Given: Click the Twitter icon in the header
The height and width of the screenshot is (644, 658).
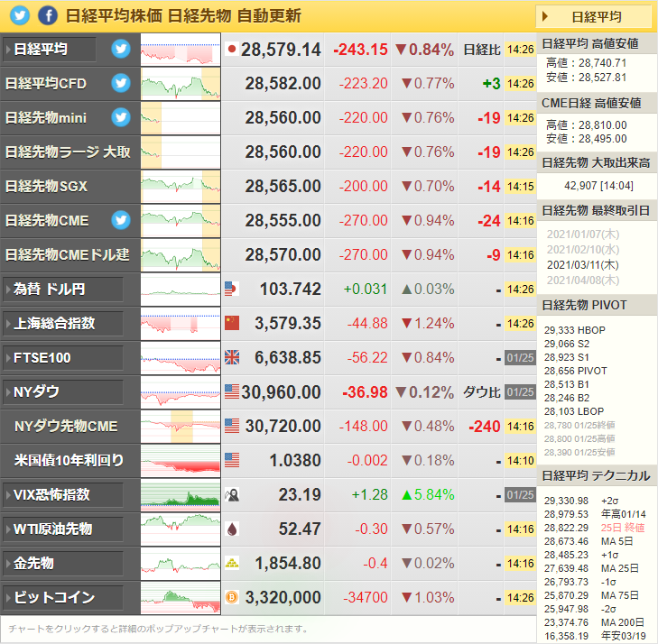Looking at the screenshot, I should (x=19, y=16).
